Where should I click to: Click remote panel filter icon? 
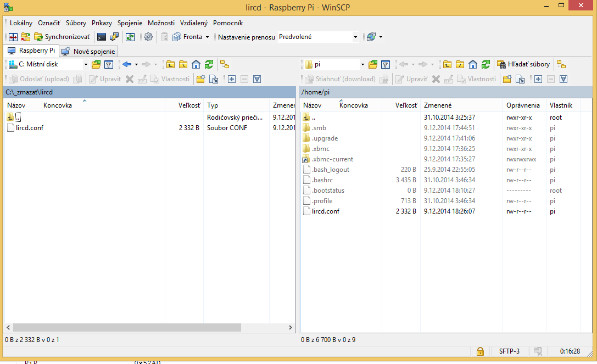tap(386, 64)
